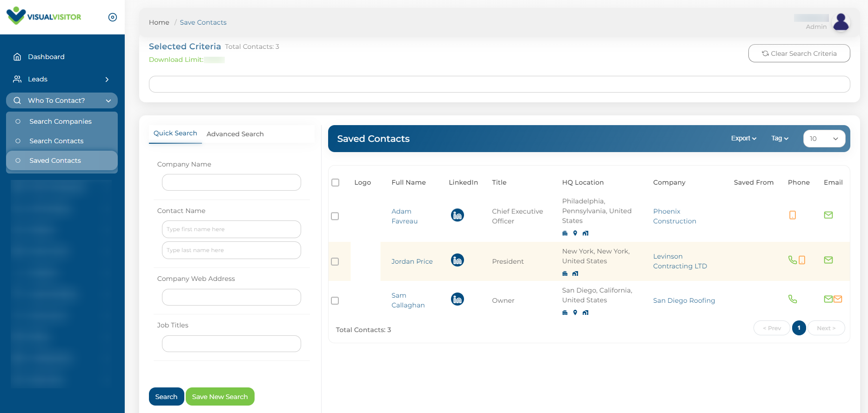Open Jordan Price's contact name link

coord(412,261)
